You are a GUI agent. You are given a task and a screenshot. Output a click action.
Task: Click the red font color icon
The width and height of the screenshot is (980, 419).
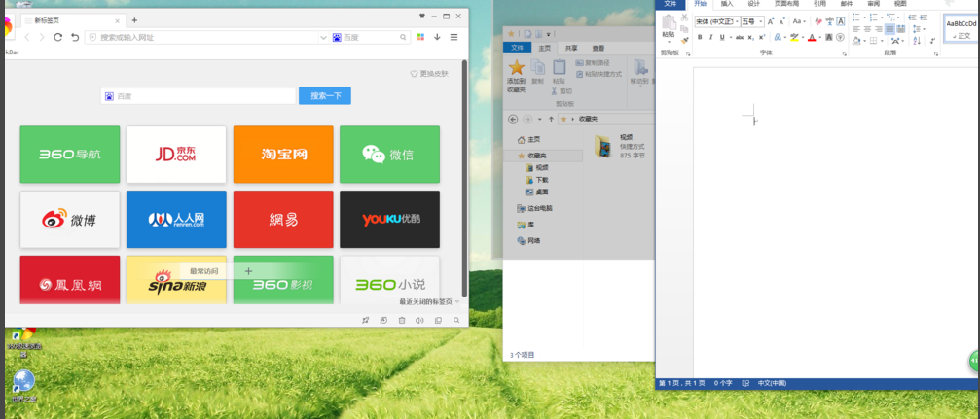[811, 38]
